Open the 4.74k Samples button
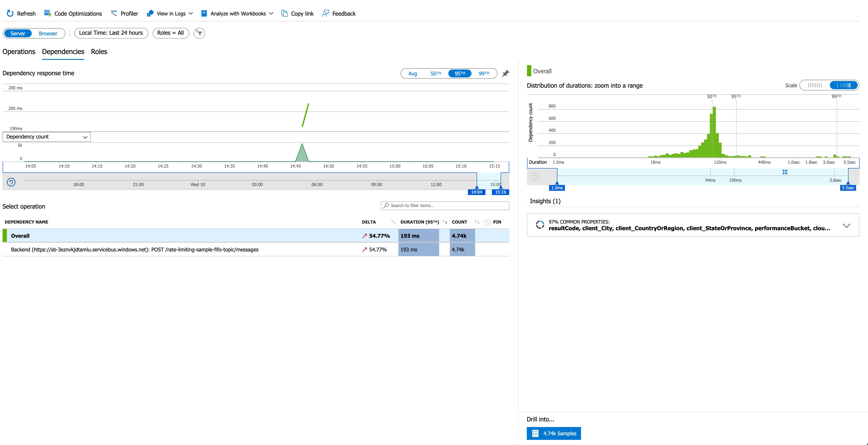The width and height of the screenshot is (868, 445). [x=554, y=434]
